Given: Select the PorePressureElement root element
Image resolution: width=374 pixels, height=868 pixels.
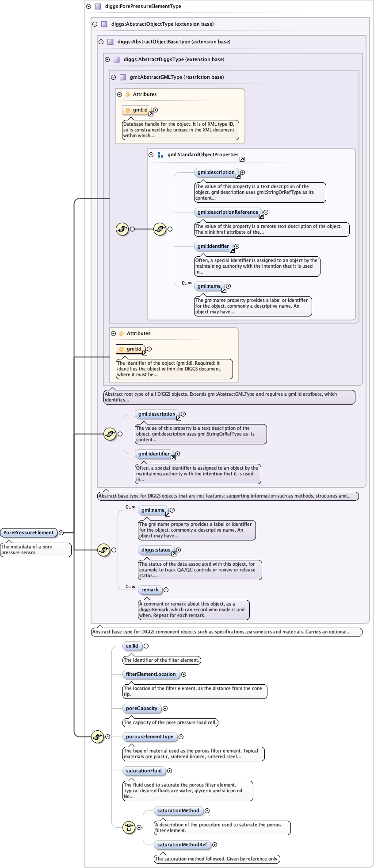Looking at the screenshot, I should point(29,533).
